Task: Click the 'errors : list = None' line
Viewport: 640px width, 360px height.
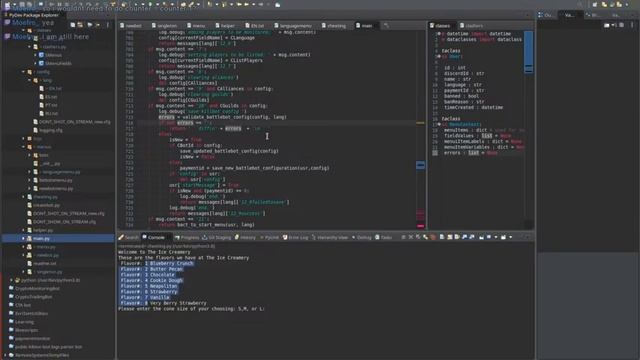Action: [471, 153]
